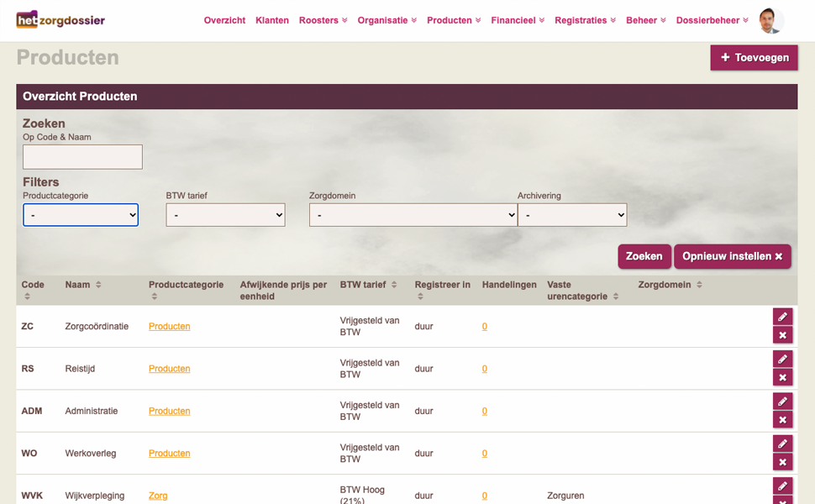
Task: Click the user profile avatar
Action: pos(770,21)
